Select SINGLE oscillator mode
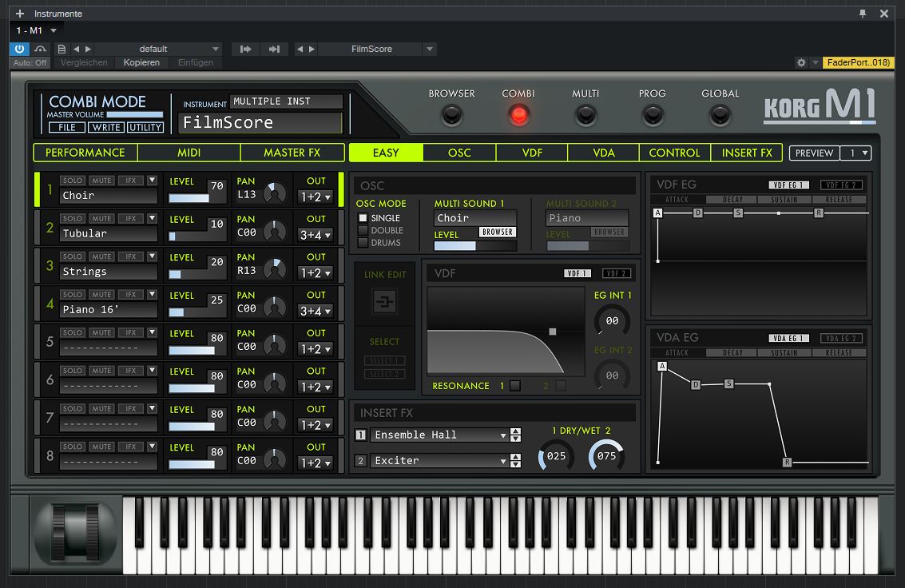The width and height of the screenshot is (905, 588). click(363, 218)
